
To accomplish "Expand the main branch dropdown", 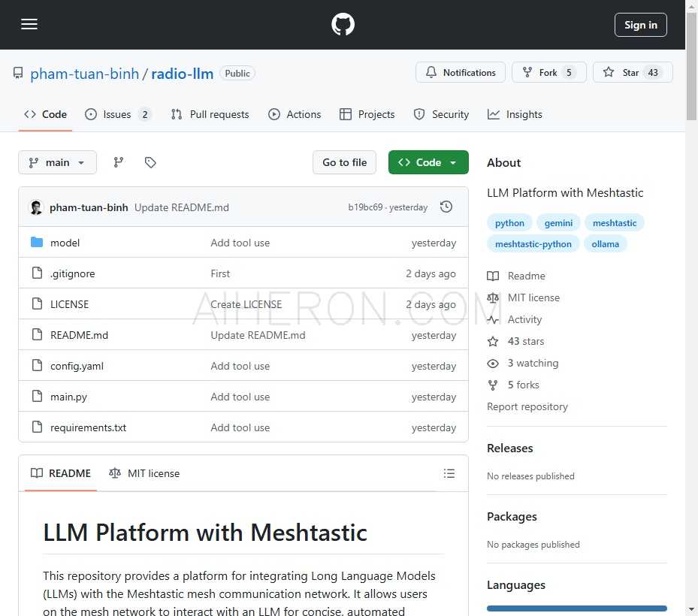I will [x=57, y=162].
